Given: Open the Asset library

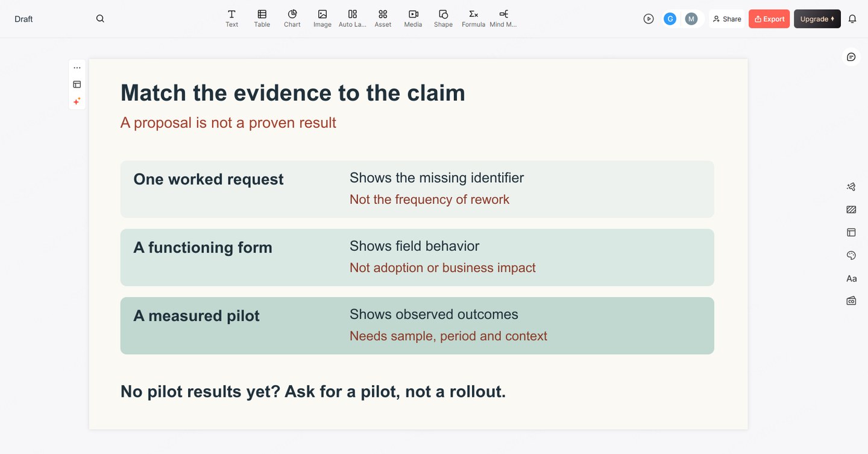Looking at the screenshot, I should tap(383, 19).
